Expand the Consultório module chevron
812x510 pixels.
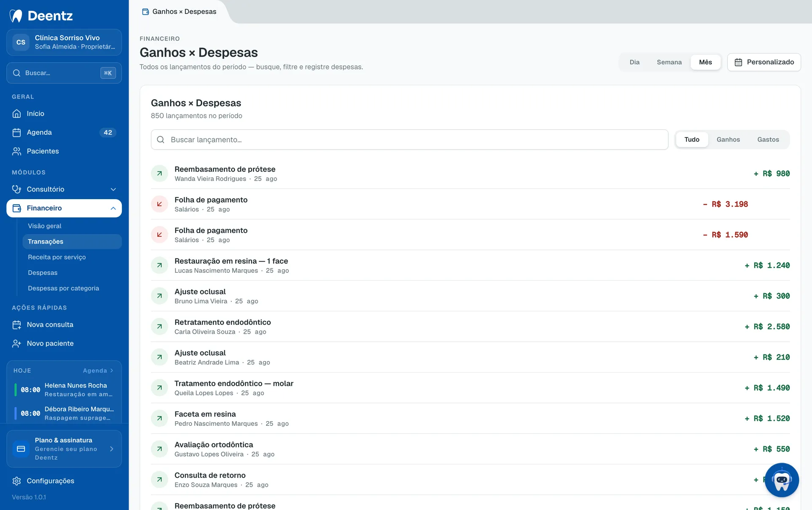(x=113, y=189)
